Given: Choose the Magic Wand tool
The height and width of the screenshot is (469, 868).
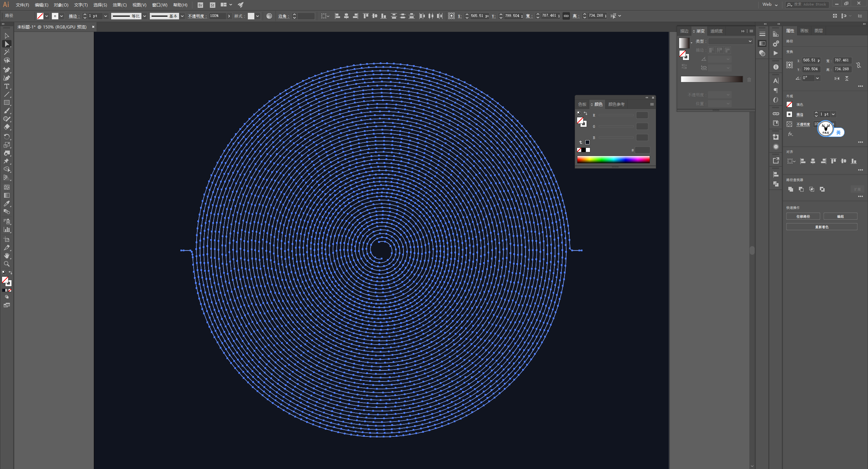Looking at the screenshot, I should pyautogui.click(x=6, y=52).
